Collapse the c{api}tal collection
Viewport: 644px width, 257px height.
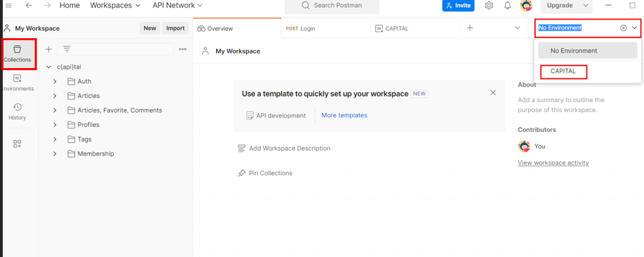point(49,67)
